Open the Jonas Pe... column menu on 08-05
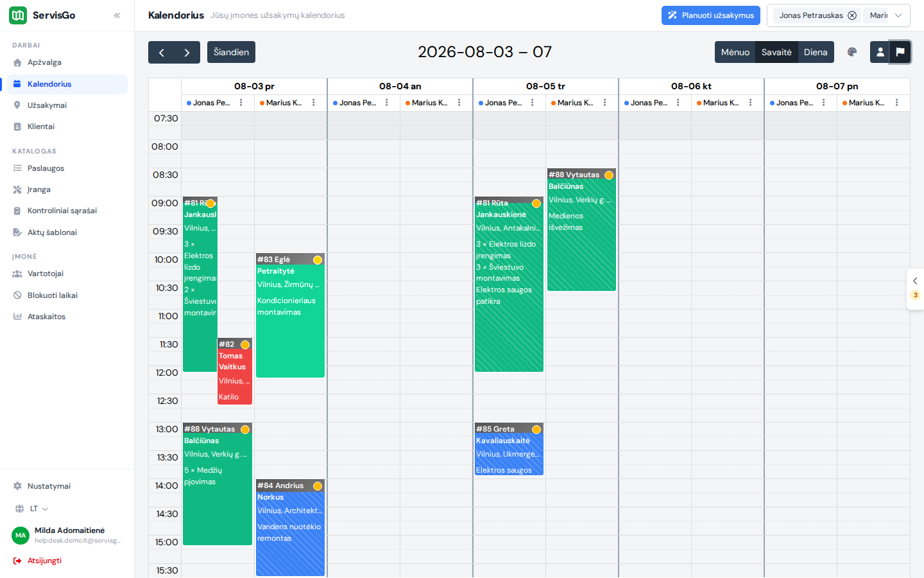 click(533, 103)
